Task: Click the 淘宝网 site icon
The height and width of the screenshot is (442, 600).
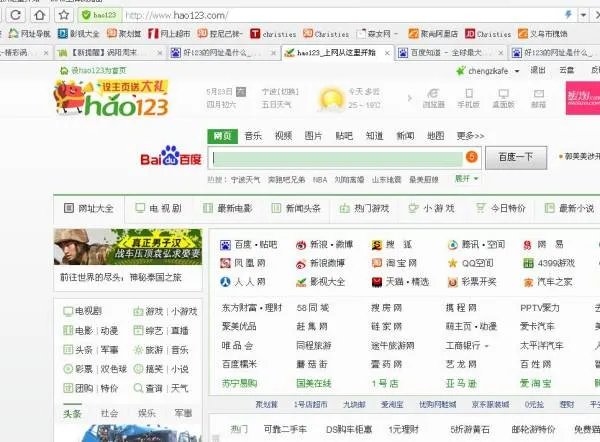Action: click(x=377, y=263)
